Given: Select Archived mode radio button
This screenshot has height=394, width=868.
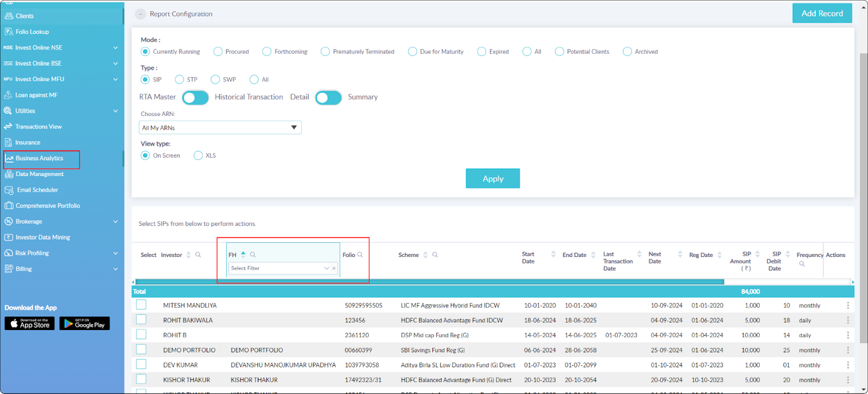Looking at the screenshot, I should click(627, 51).
